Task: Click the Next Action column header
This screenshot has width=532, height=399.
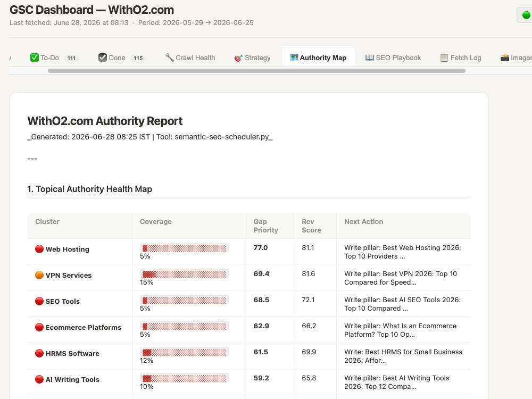Action: click(x=363, y=221)
